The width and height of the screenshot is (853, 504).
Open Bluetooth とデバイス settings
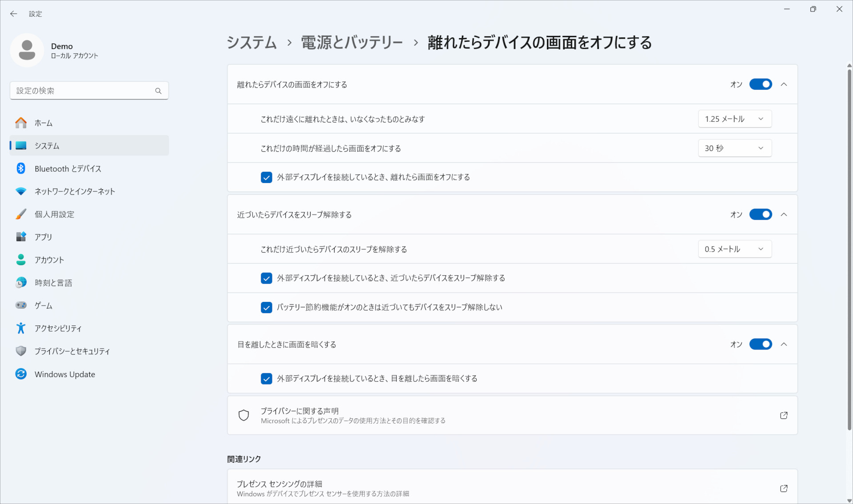pyautogui.click(x=68, y=169)
